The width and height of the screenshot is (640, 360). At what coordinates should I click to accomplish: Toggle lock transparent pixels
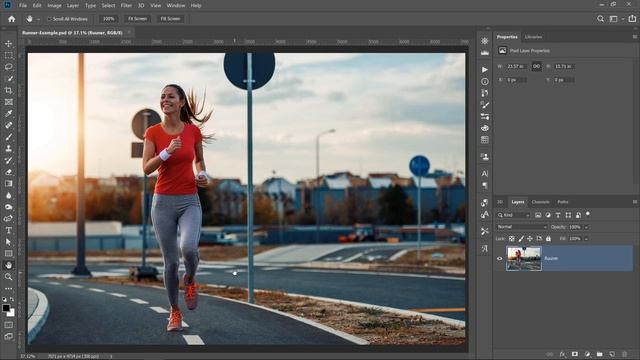(511, 238)
